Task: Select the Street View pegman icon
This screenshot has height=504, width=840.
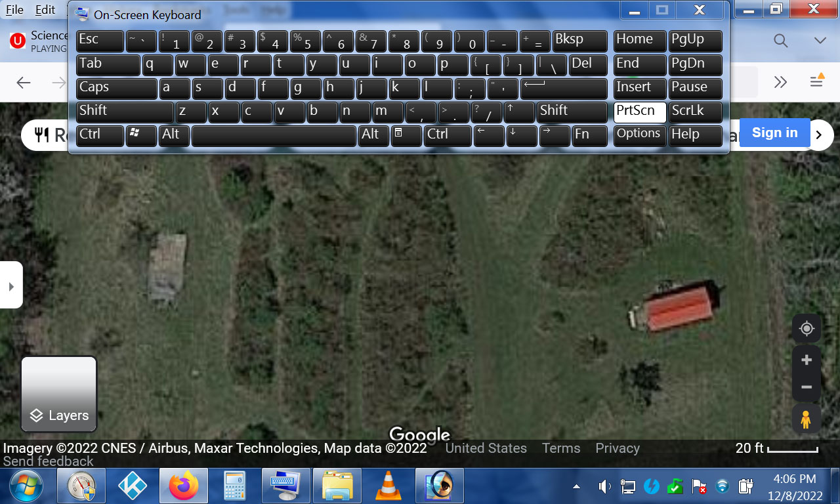Action: tap(806, 419)
